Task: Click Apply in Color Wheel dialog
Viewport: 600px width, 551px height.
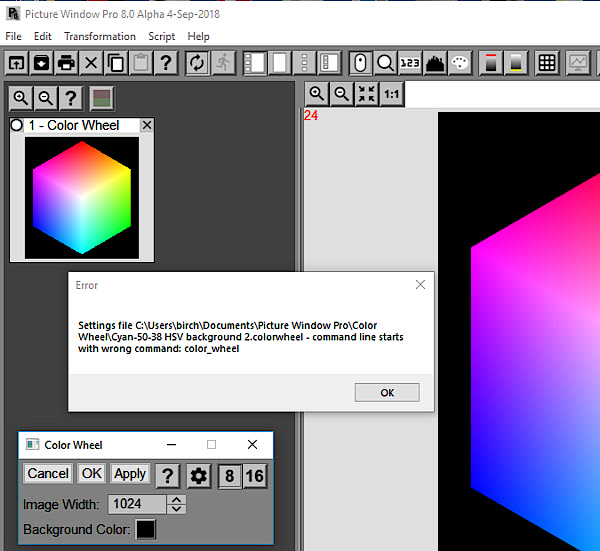Action: coord(130,474)
